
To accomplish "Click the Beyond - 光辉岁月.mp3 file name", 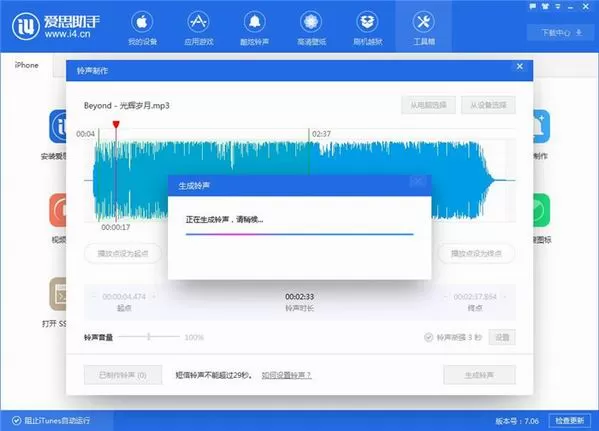I will [x=126, y=105].
